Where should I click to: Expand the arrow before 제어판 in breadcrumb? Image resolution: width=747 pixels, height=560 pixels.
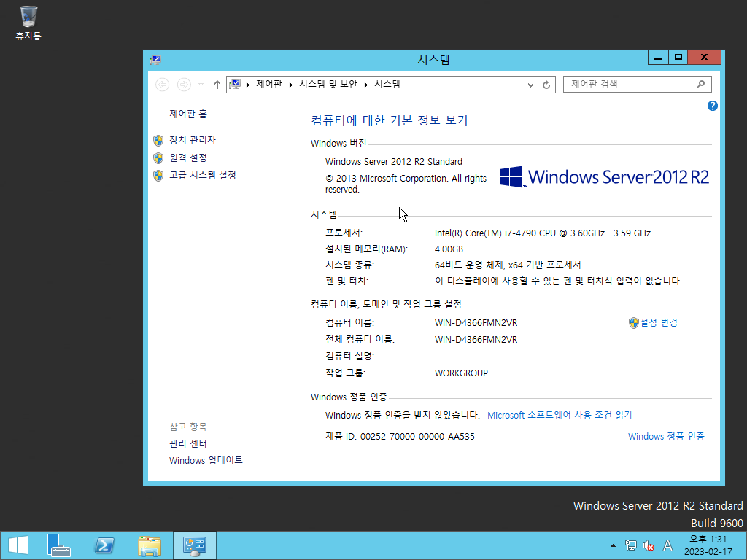(248, 85)
